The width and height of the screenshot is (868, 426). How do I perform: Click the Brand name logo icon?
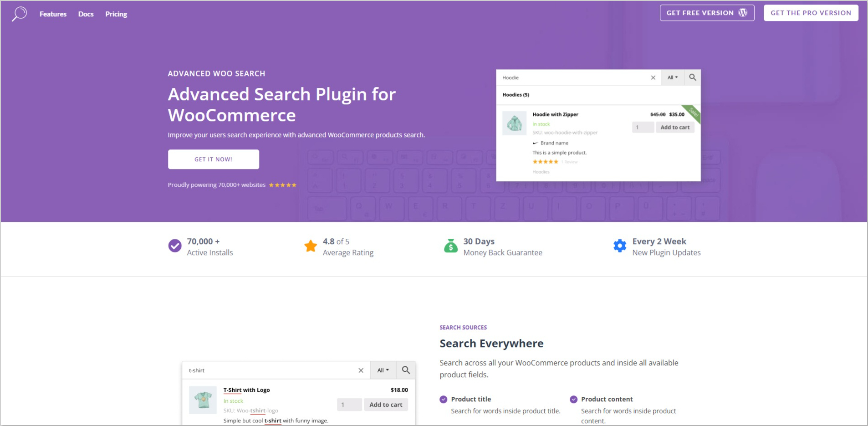click(535, 143)
